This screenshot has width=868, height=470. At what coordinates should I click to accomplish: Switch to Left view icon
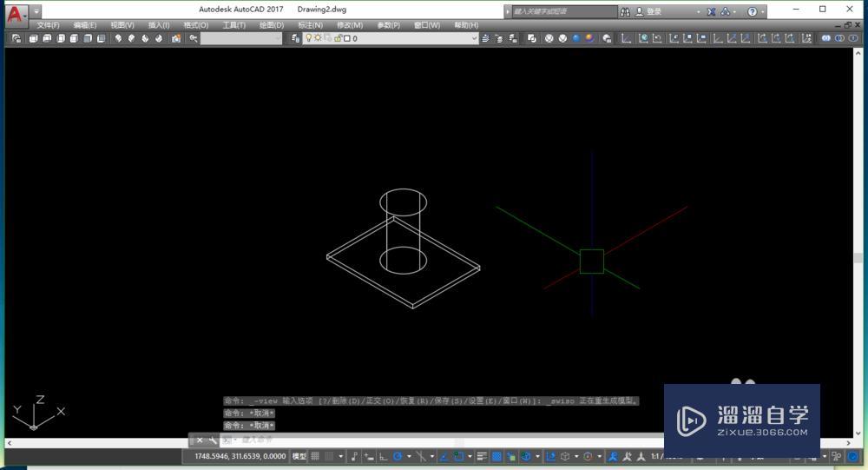point(61,38)
